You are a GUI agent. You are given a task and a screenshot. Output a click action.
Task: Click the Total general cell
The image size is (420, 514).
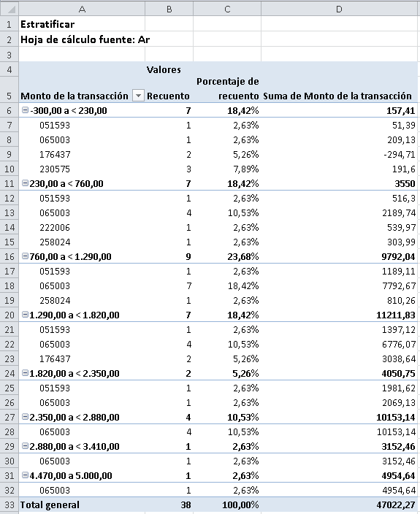point(82,505)
